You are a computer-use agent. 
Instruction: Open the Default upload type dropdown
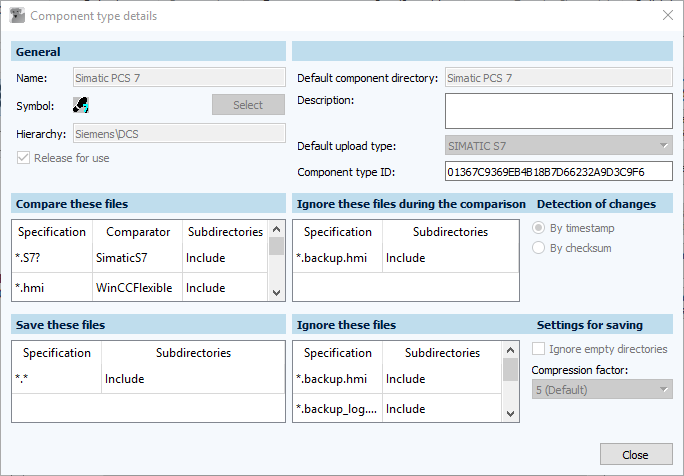click(559, 146)
